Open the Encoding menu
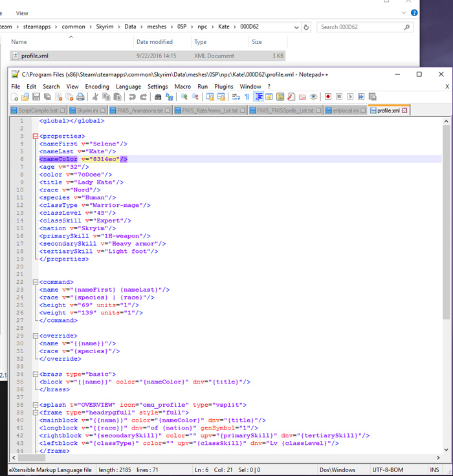The width and height of the screenshot is (453, 476). (x=97, y=87)
